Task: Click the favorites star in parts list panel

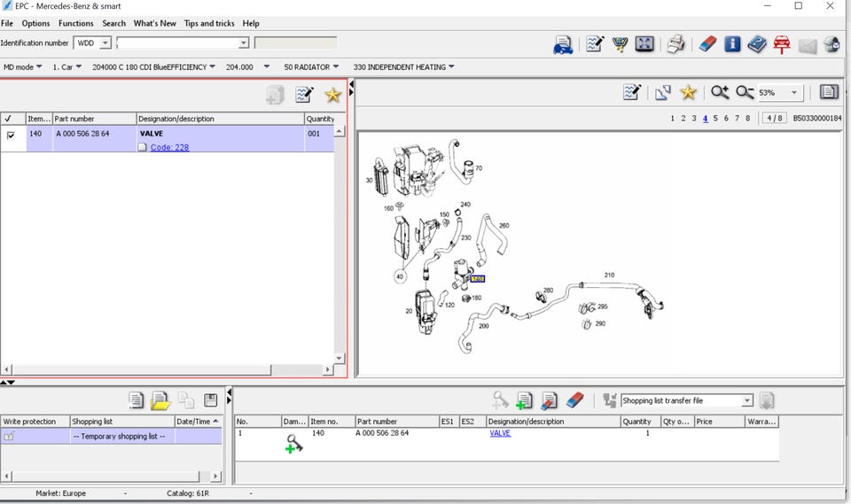Action: [x=332, y=95]
